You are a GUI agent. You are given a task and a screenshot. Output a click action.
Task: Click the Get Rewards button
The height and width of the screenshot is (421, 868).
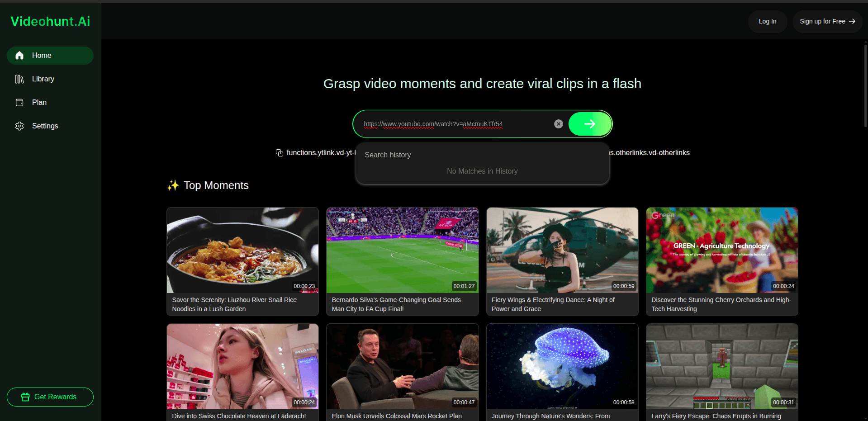point(50,397)
